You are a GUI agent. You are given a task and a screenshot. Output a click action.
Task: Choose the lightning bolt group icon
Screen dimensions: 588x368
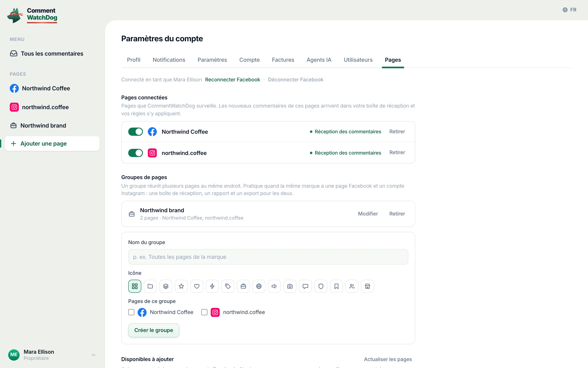(x=212, y=286)
